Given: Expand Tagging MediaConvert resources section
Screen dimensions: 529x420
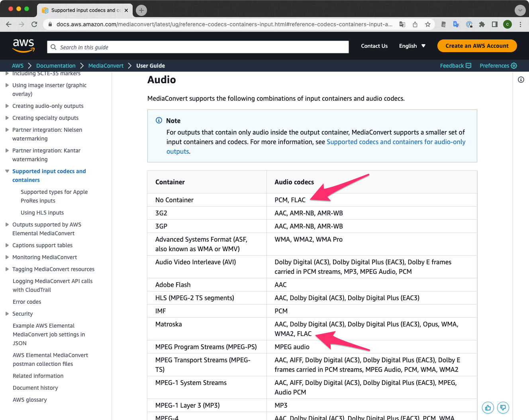Looking at the screenshot, I should click(7, 269).
